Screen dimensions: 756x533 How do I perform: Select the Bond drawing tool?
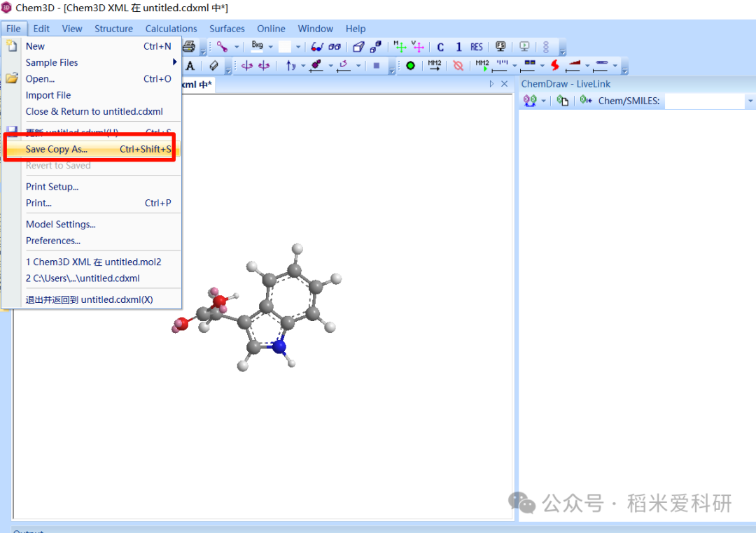pyautogui.click(x=221, y=45)
